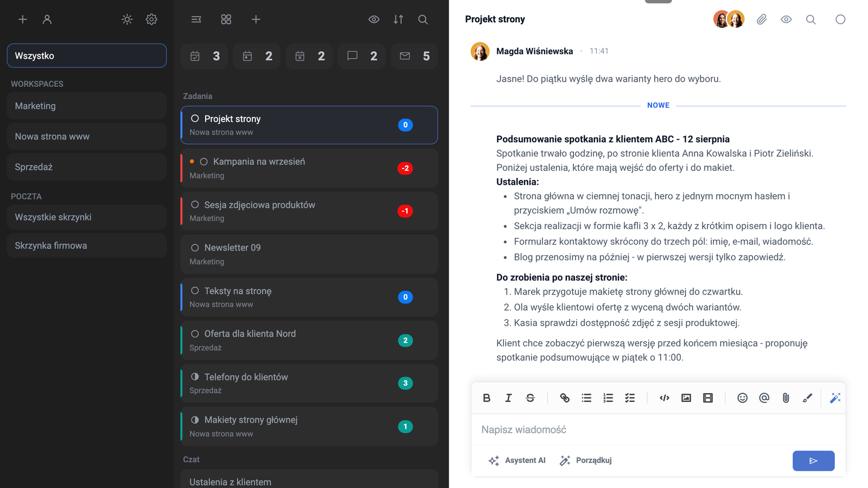Screen dimensions: 868x488
Task: Open the emoji picker
Action: tap(743, 398)
